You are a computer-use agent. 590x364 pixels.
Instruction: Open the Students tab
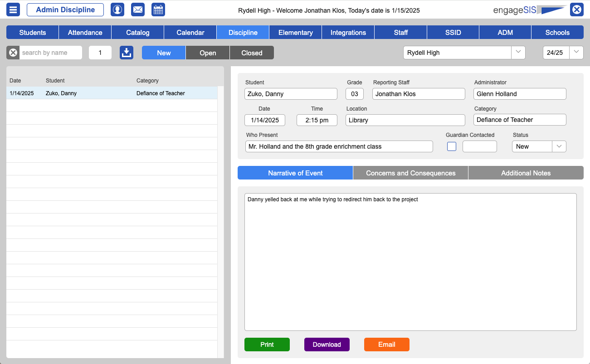click(33, 33)
